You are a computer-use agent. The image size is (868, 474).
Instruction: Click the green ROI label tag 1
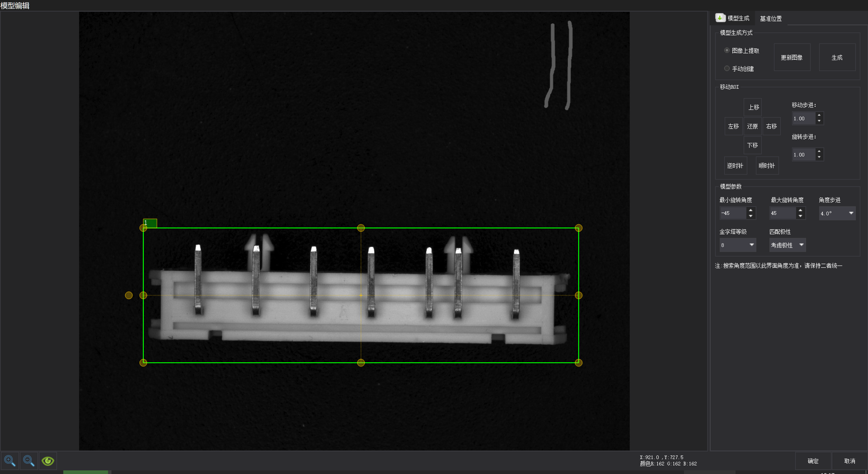point(150,223)
